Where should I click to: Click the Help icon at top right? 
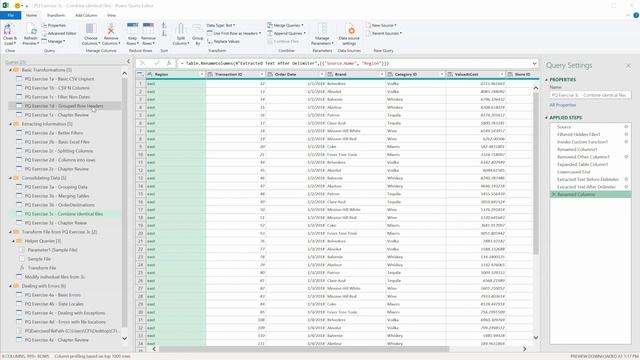pyautogui.click(x=636, y=15)
